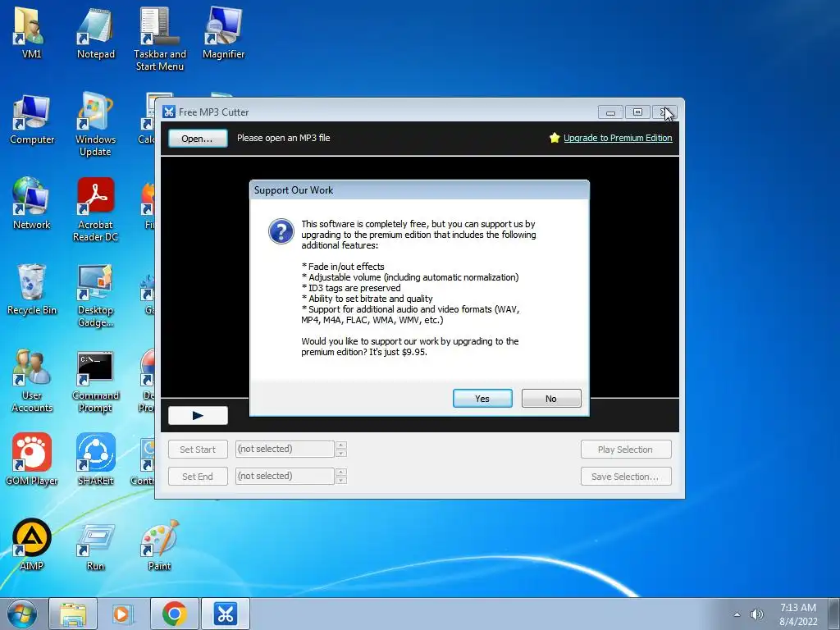The width and height of the screenshot is (840, 630).
Task: Click Yes in Support Our Work dialog
Action: (x=482, y=398)
